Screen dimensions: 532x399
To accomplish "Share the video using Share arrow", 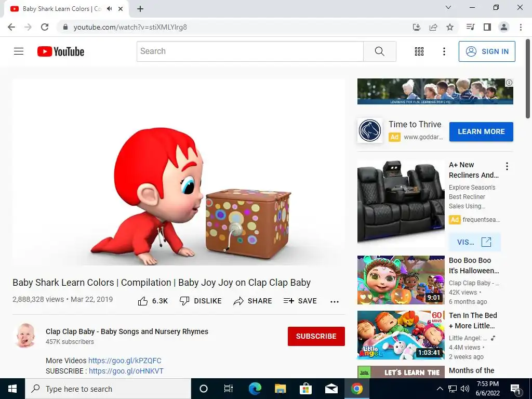I will pos(253,301).
